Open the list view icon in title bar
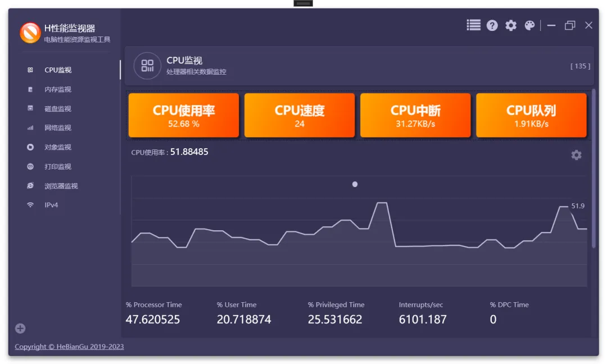This screenshot has width=607, height=364. 473,25
